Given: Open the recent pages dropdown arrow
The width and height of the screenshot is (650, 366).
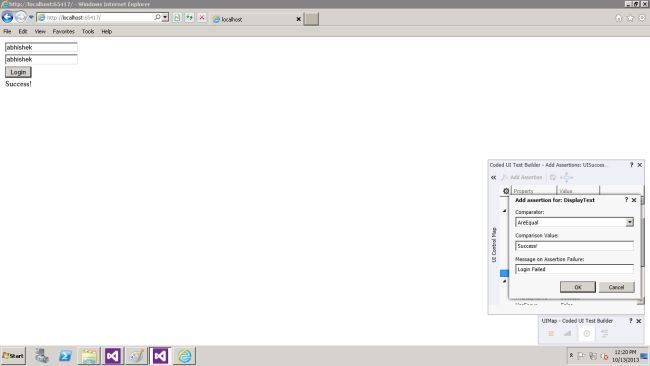Looking at the screenshot, I should (31, 17).
